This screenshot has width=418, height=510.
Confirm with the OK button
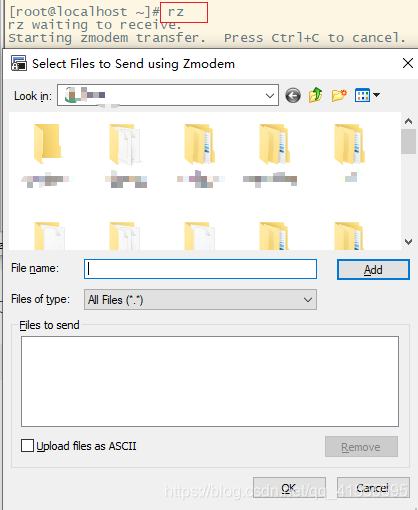pyautogui.click(x=289, y=488)
